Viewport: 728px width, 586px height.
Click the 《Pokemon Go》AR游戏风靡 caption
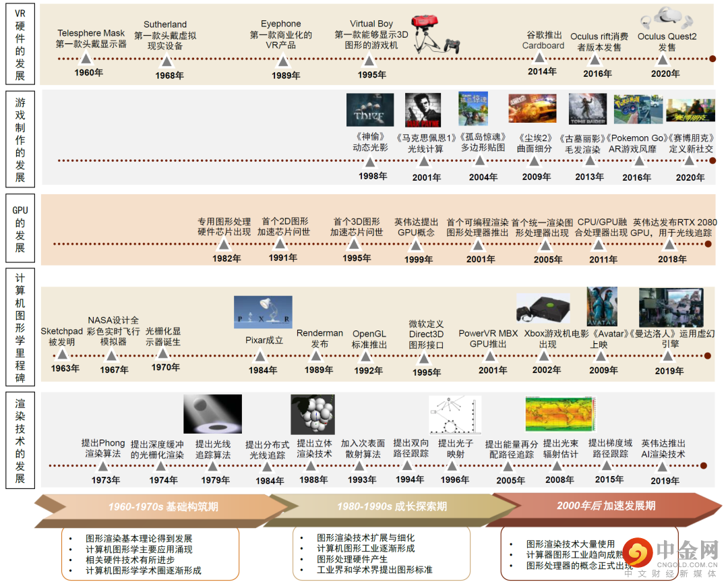tap(636, 144)
